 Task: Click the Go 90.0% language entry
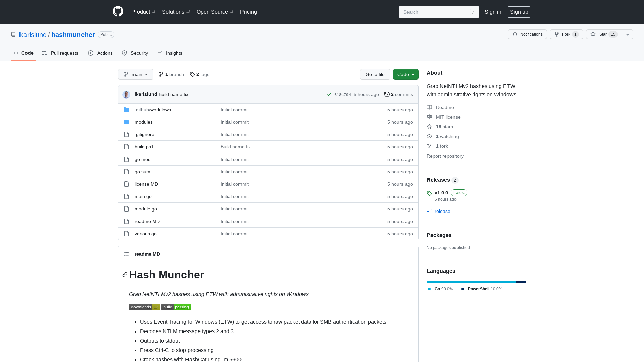click(440, 289)
